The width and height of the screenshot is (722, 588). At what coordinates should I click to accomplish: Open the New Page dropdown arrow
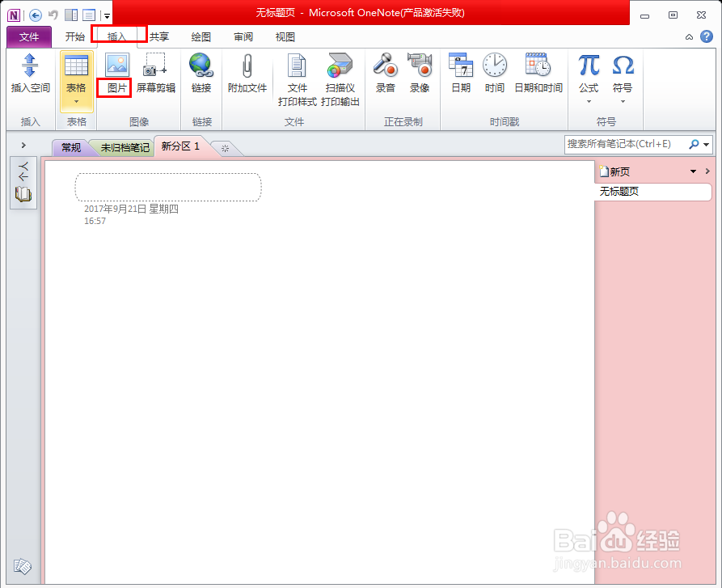pyautogui.click(x=693, y=171)
